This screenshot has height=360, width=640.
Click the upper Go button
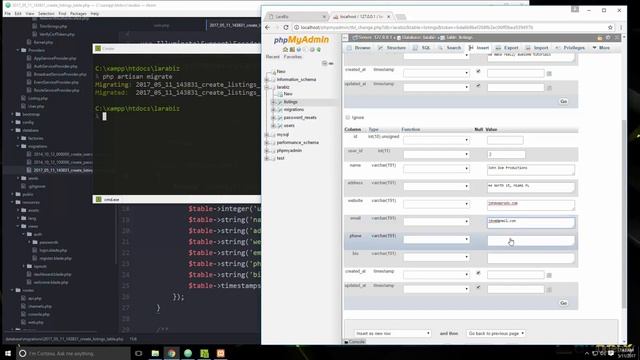[x=563, y=101]
